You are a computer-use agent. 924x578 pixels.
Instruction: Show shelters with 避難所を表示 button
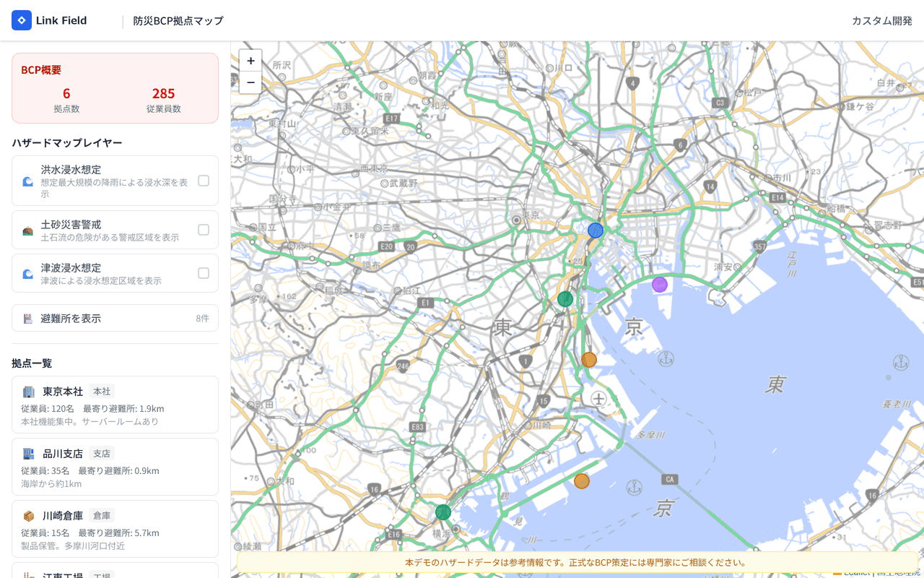click(115, 318)
